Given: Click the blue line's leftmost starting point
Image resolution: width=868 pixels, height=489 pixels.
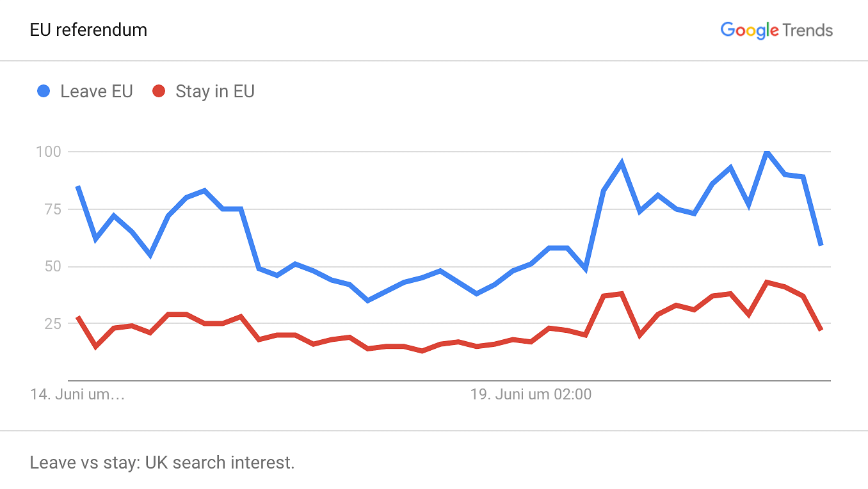Looking at the screenshot, I should click(77, 187).
